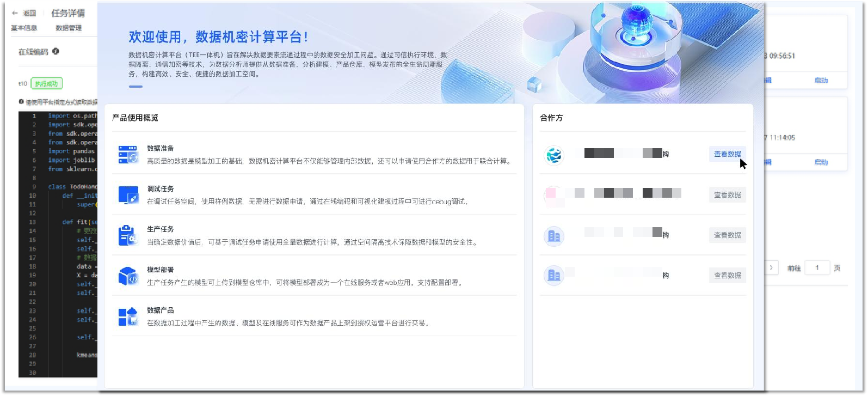Viewport: 868px width, 396px height.
Task: Click the back arrow next to 返回
Action: click(15, 13)
